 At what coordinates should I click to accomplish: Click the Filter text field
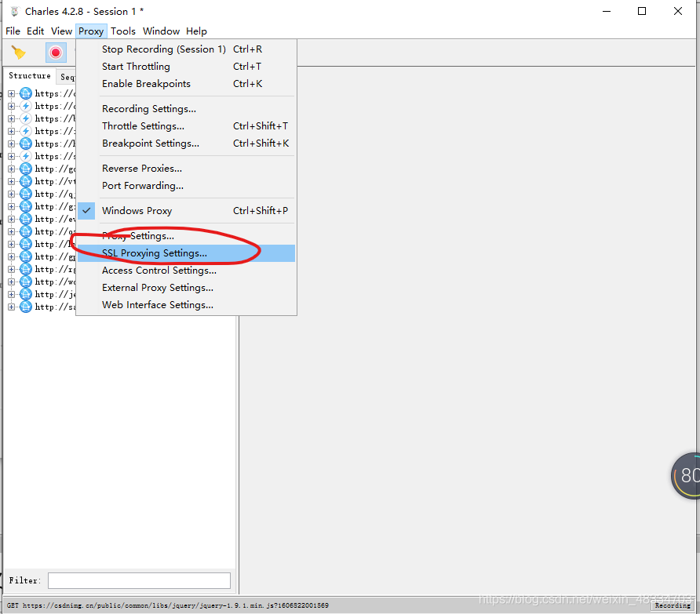pos(139,580)
